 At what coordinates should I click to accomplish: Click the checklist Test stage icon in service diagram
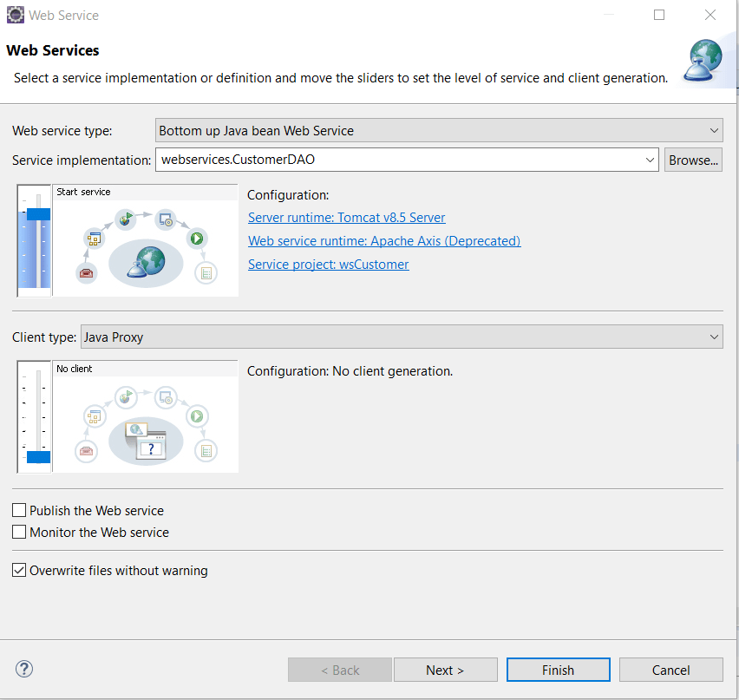[x=206, y=273]
